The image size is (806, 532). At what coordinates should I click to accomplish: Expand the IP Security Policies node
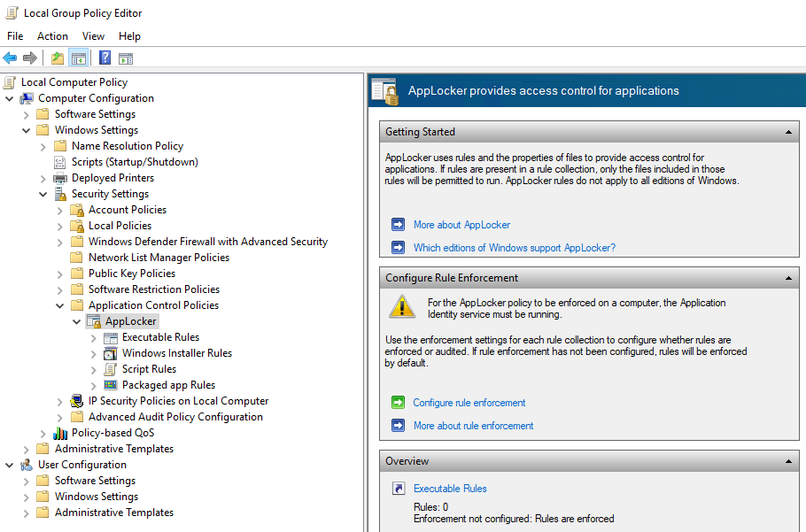tap(60, 401)
